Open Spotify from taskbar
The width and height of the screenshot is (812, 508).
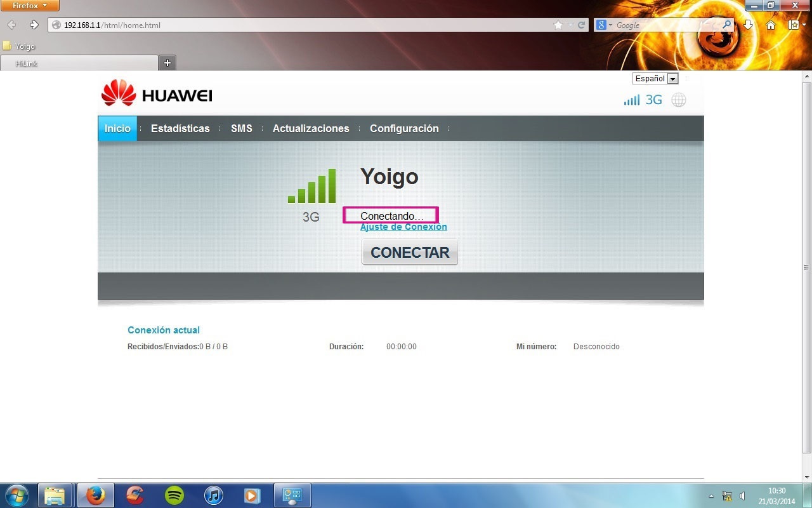point(174,495)
